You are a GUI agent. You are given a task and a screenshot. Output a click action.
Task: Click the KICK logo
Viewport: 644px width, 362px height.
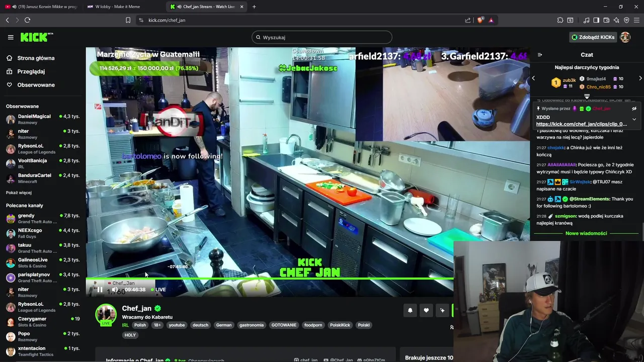36,37
